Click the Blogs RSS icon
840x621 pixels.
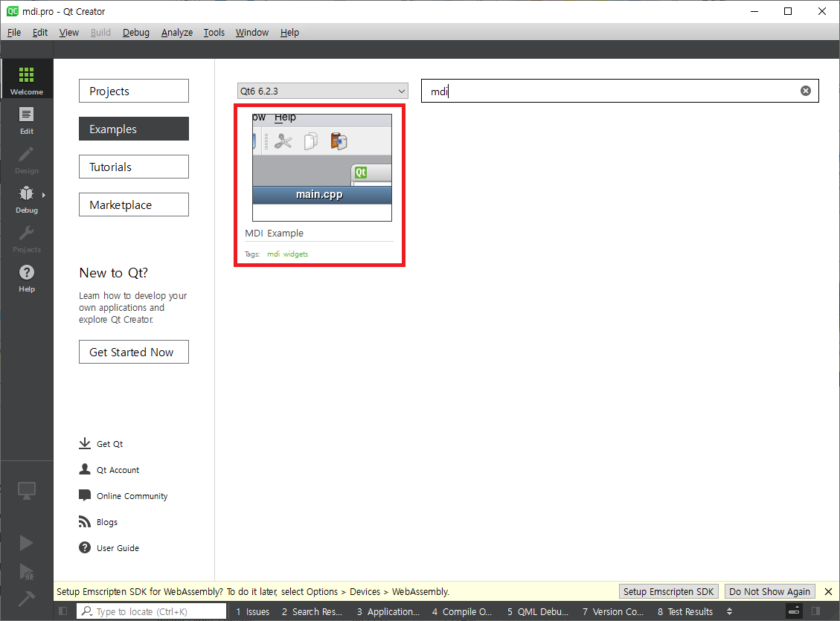85,521
